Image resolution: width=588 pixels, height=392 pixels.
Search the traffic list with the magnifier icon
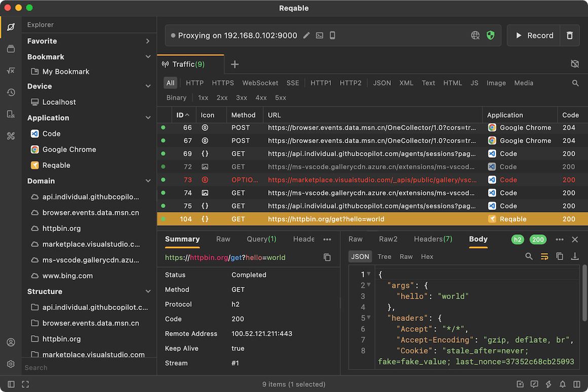(575, 83)
